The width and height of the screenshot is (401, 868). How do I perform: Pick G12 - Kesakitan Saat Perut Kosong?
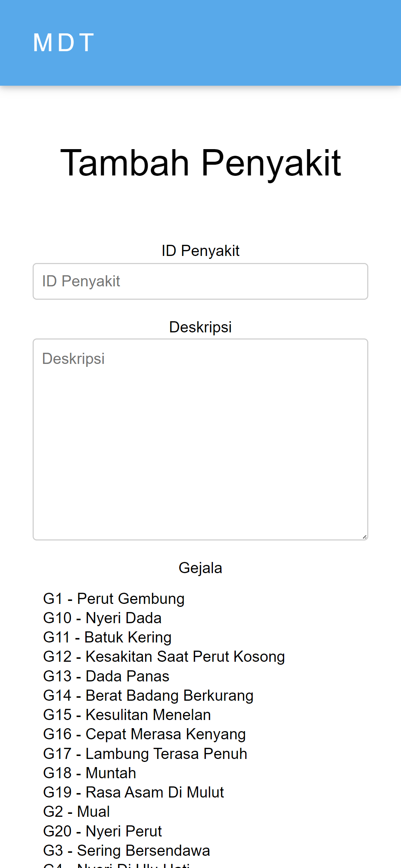(x=164, y=657)
